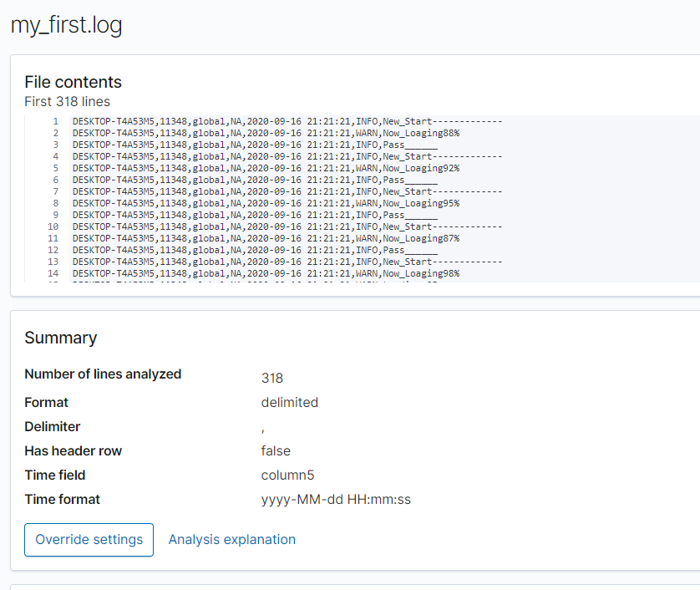
Task: Open the Analysis explanation link
Action: click(231, 540)
